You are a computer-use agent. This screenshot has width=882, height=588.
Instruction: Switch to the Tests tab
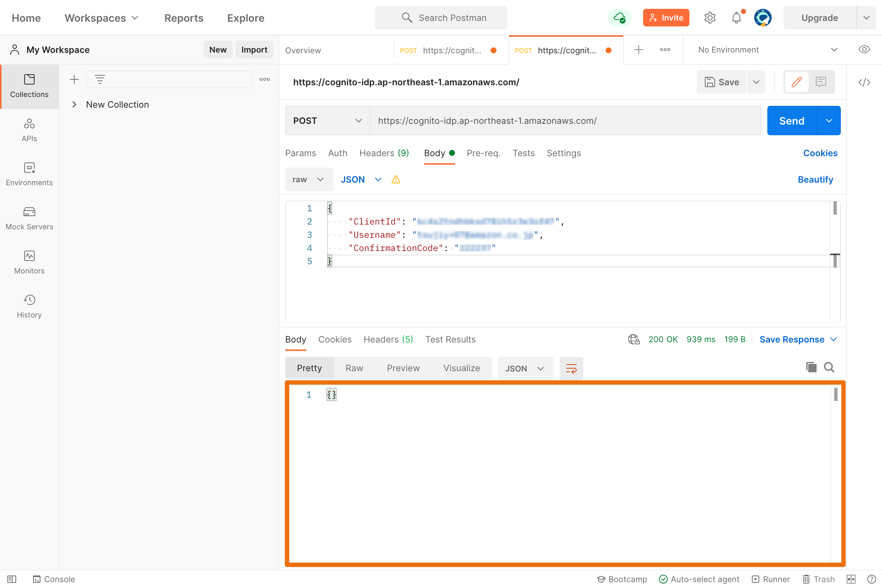tap(523, 153)
